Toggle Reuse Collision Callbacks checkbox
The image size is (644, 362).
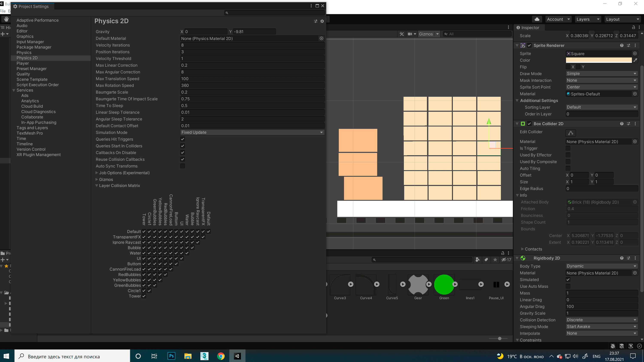182,159
